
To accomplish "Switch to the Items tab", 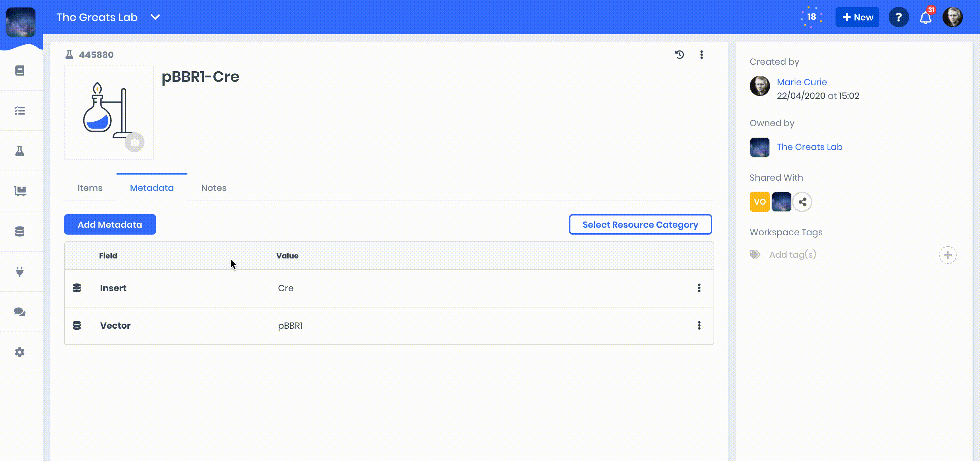I will pos(90,188).
